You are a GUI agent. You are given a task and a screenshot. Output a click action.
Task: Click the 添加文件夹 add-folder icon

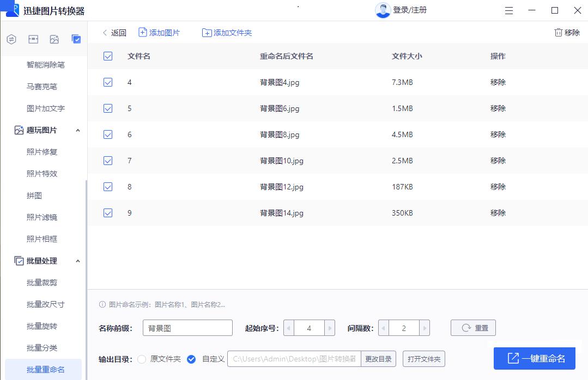pos(207,33)
